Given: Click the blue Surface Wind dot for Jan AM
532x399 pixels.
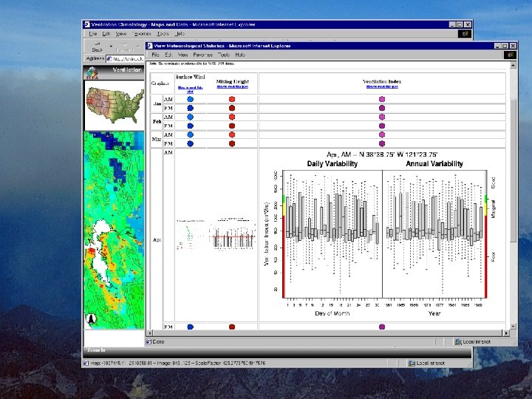Looking at the screenshot, I should point(190,99).
